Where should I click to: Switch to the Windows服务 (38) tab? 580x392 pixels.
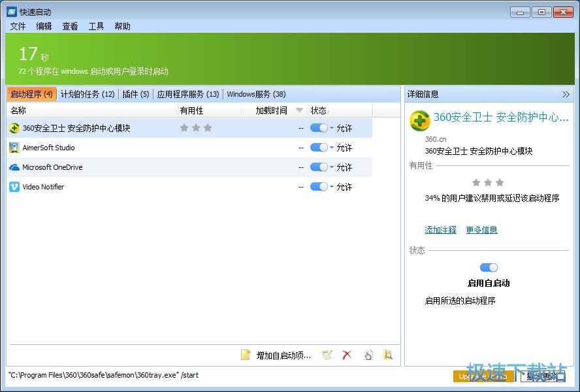click(256, 94)
